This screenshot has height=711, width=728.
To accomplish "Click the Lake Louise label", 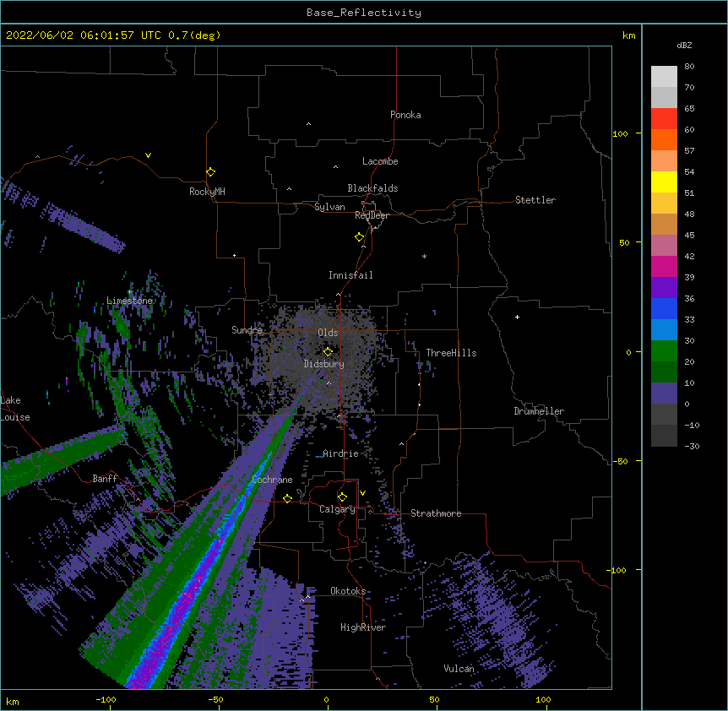I will click(14, 409).
